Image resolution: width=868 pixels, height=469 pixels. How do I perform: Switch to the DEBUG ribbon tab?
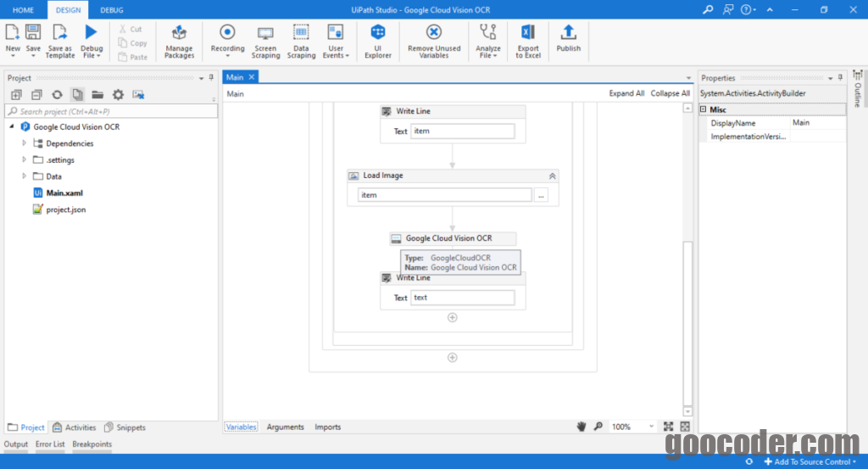pyautogui.click(x=111, y=9)
